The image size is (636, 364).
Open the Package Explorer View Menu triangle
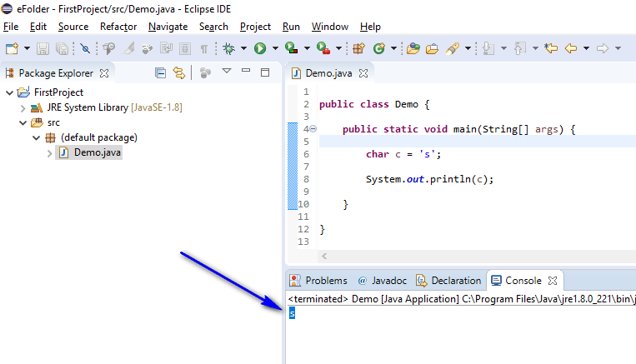[227, 72]
